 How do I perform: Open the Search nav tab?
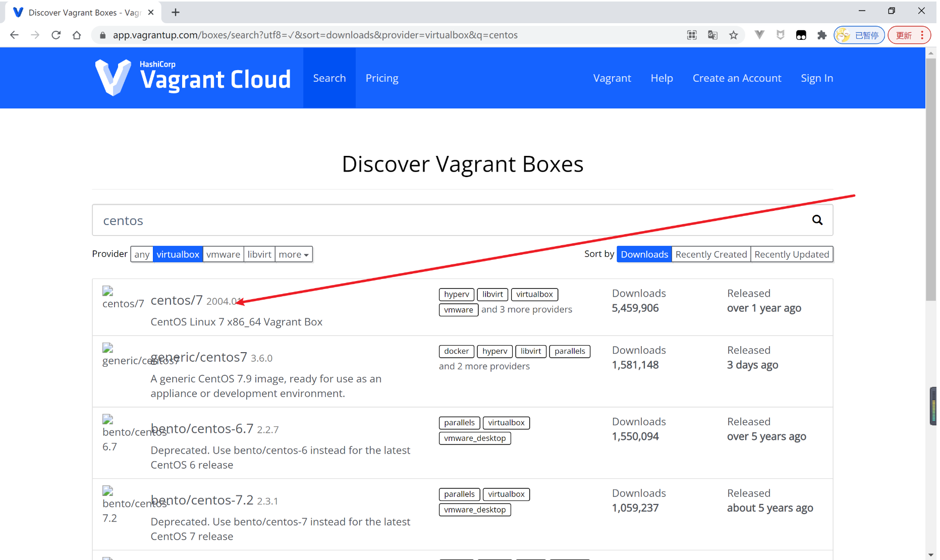[x=329, y=78]
